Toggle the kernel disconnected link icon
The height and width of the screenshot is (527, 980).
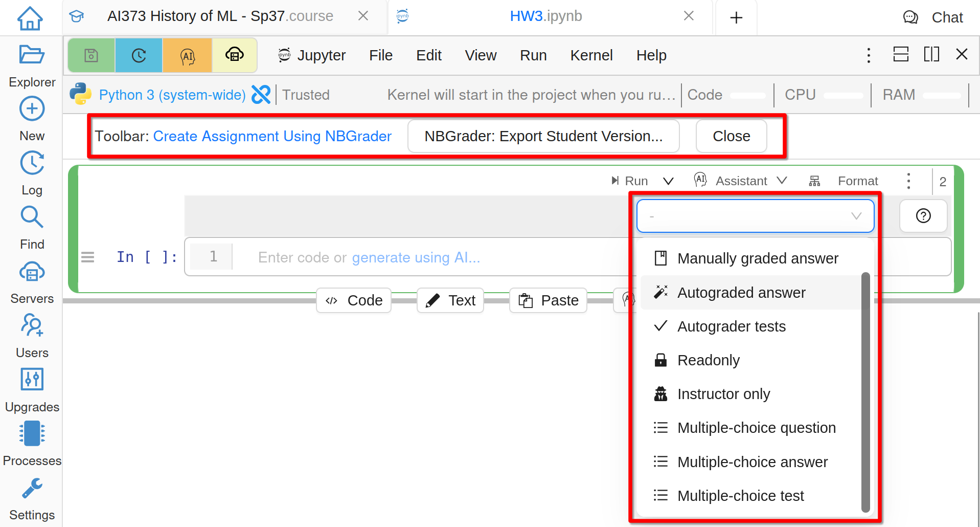click(261, 95)
